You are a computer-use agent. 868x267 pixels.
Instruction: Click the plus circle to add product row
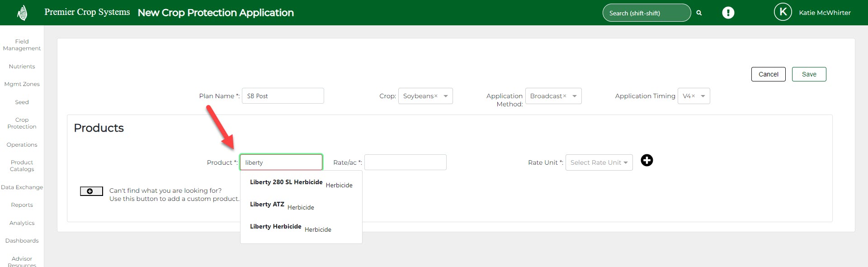[647, 160]
